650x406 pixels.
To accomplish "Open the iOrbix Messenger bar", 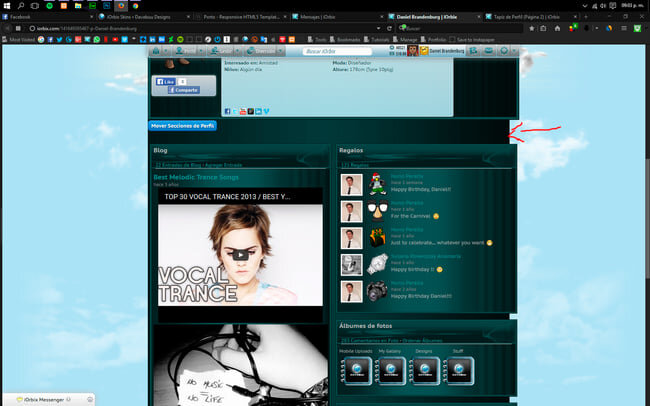I will pyautogui.click(x=49, y=399).
